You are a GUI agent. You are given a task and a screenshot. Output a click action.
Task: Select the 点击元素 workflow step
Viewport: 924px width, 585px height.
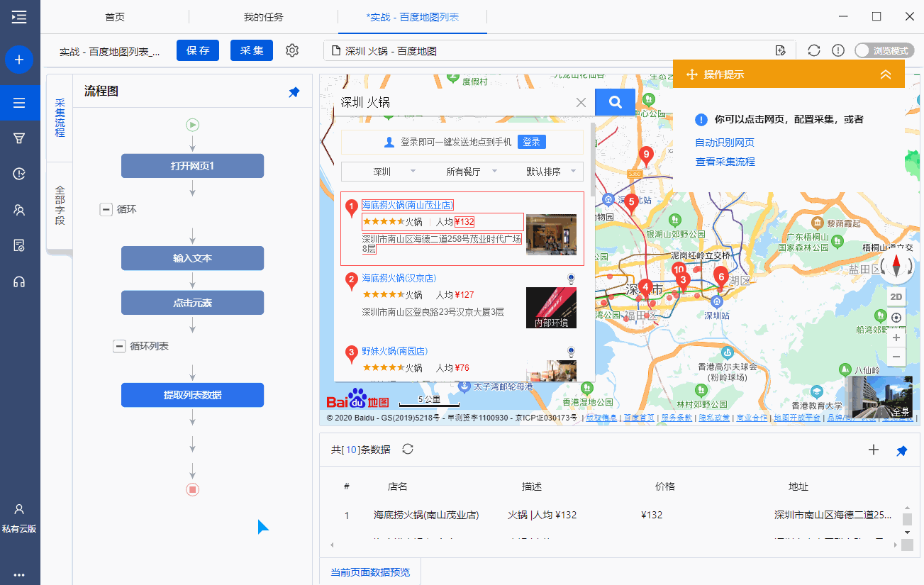[x=193, y=303]
